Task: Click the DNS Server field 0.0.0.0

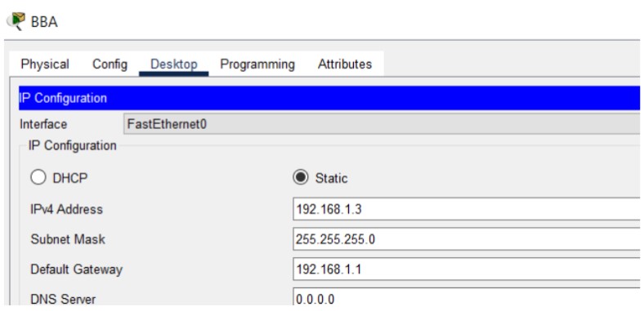Action: pos(467,297)
